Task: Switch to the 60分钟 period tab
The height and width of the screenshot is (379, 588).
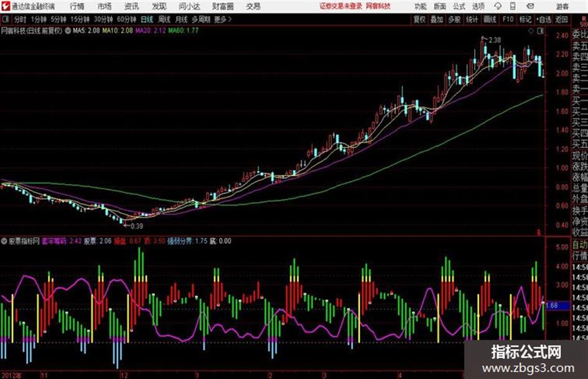Action: tap(126, 19)
